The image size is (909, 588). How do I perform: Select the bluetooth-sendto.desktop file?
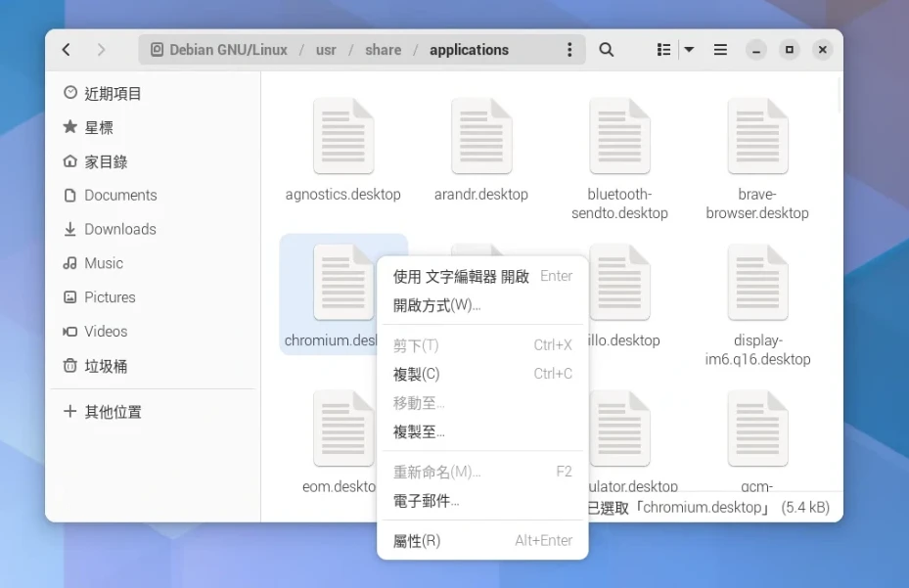coord(619,137)
